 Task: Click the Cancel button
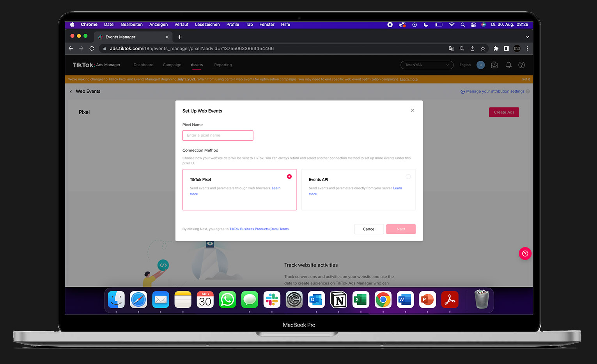[x=369, y=229]
